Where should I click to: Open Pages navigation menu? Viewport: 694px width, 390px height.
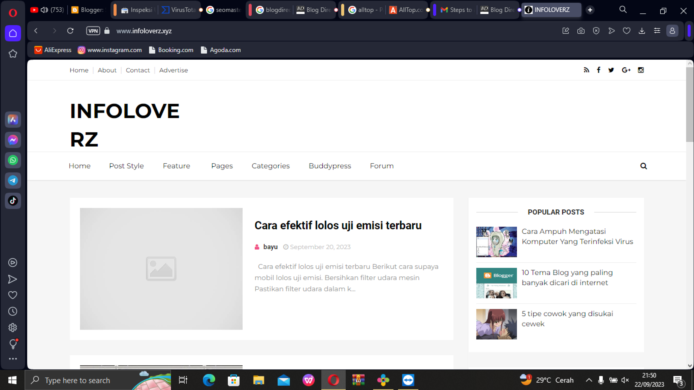coord(222,166)
